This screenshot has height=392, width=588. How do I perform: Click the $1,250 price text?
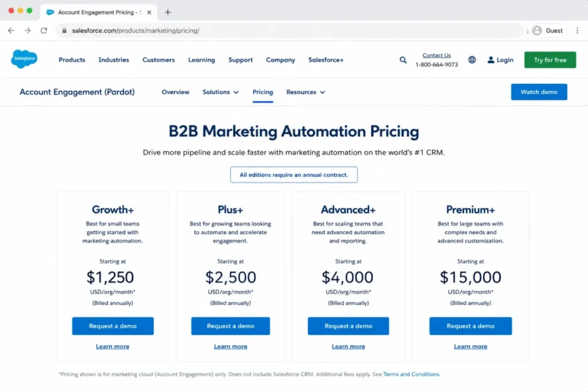click(x=110, y=277)
